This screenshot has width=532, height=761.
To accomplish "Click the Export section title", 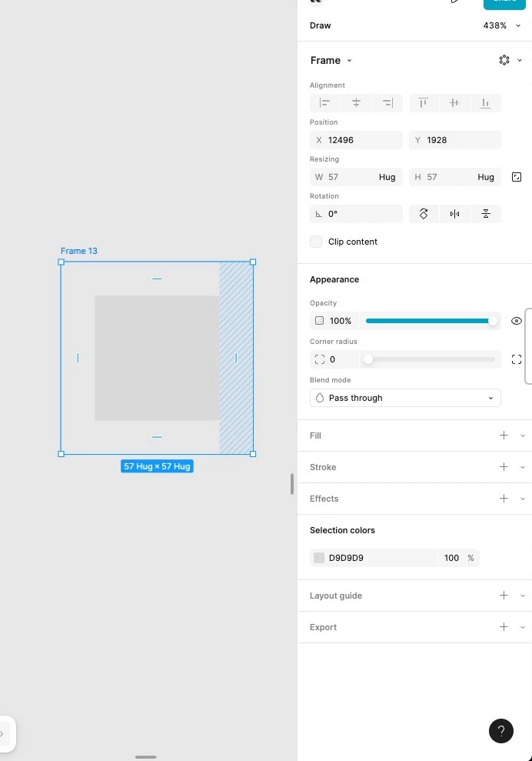I will 323,627.
